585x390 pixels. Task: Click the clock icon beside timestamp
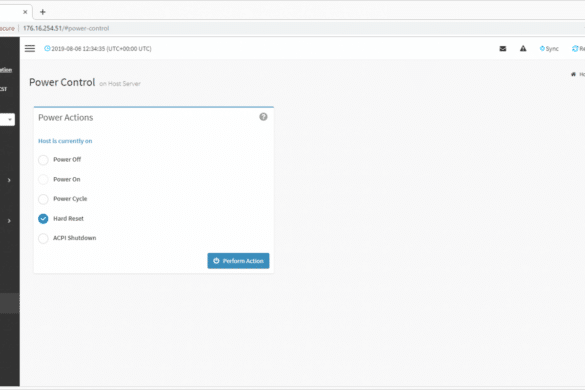pos(47,49)
